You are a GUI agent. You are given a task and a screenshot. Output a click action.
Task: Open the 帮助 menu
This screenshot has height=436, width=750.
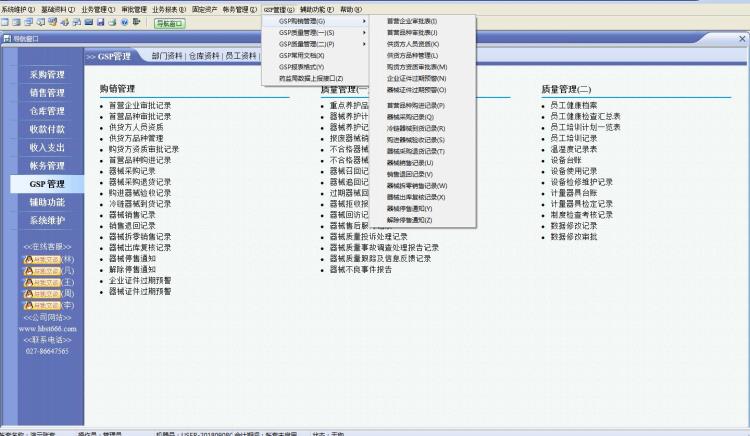click(351, 9)
